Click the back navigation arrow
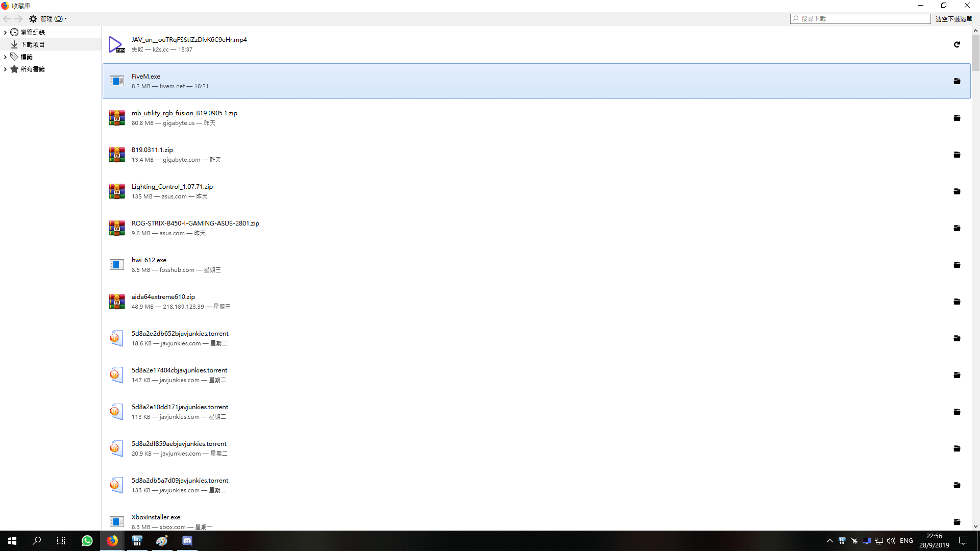Screen dimensions: 980x551 point(7,19)
